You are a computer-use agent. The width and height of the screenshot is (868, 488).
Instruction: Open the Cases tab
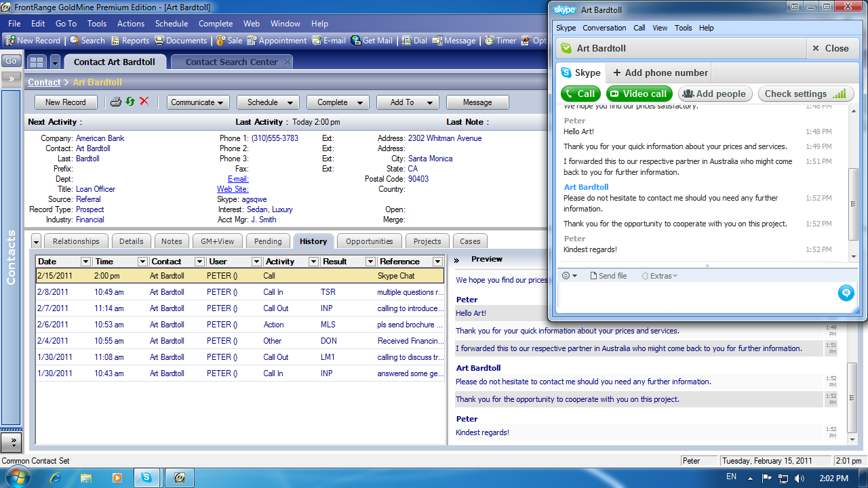pos(470,241)
